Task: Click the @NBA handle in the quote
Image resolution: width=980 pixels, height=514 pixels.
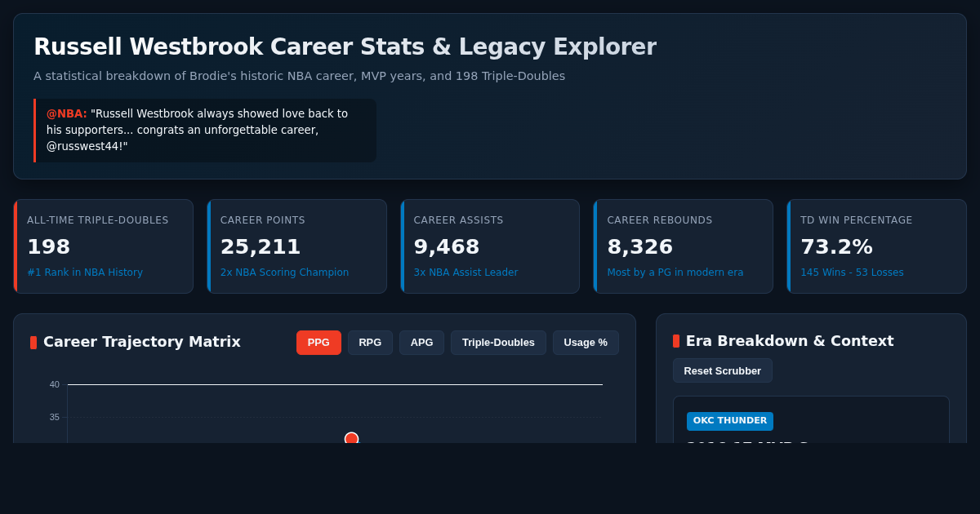Action: pos(67,113)
